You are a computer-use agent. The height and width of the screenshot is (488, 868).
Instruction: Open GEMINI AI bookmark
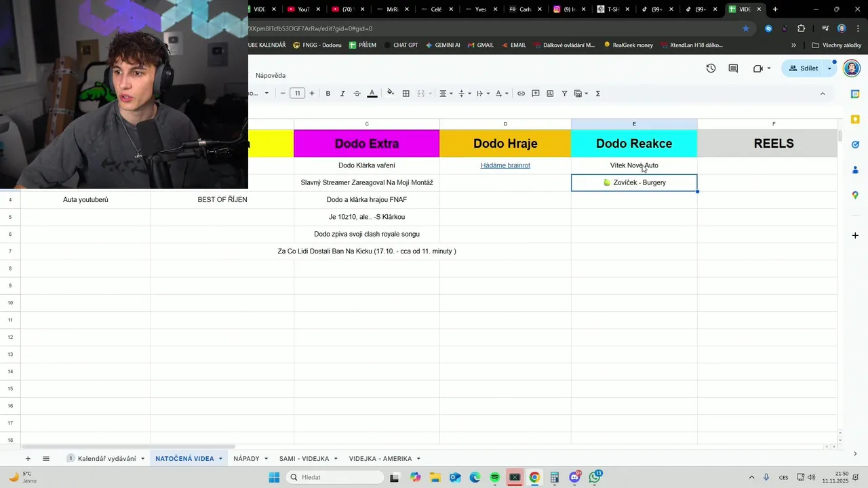pos(443,45)
